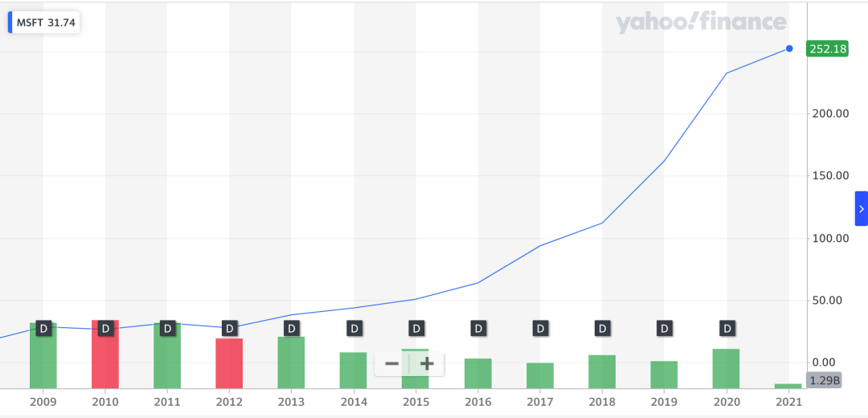Click the small 2021 volume bar
The width and height of the screenshot is (868, 418).
click(x=788, y=386)
